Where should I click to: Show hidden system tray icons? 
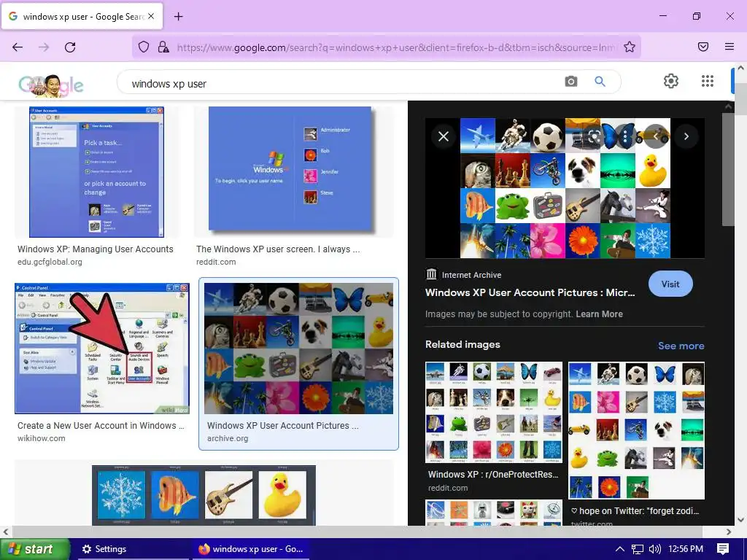coord(620,549)
